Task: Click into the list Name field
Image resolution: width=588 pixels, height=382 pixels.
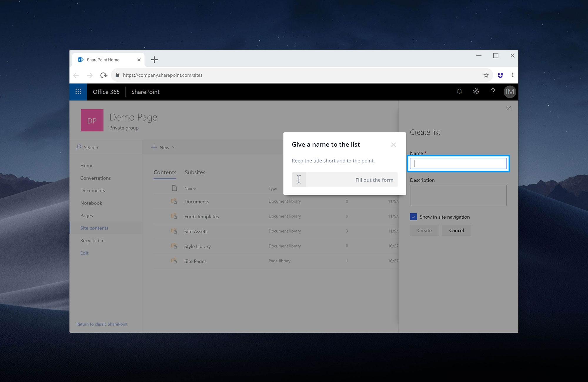Action: pos(458,164)
